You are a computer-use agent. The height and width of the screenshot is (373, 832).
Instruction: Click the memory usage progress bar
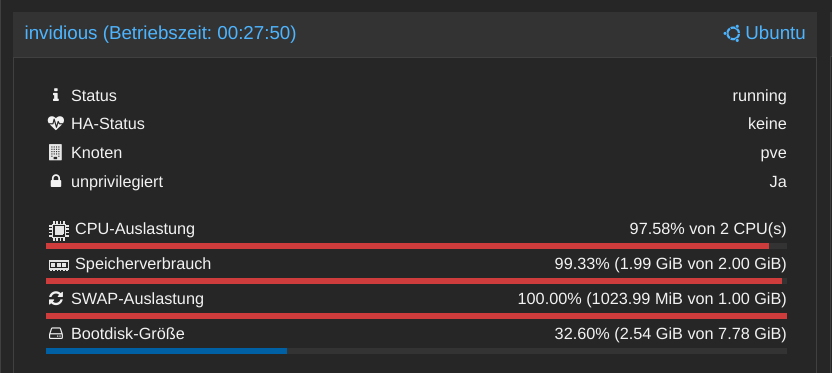417,281
